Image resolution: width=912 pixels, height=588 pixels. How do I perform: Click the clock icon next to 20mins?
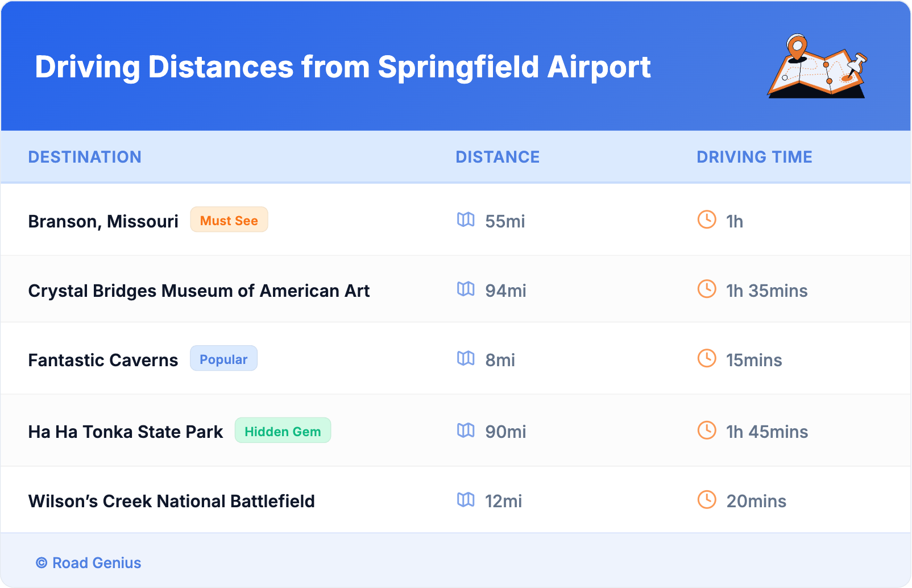pos(707,500)
